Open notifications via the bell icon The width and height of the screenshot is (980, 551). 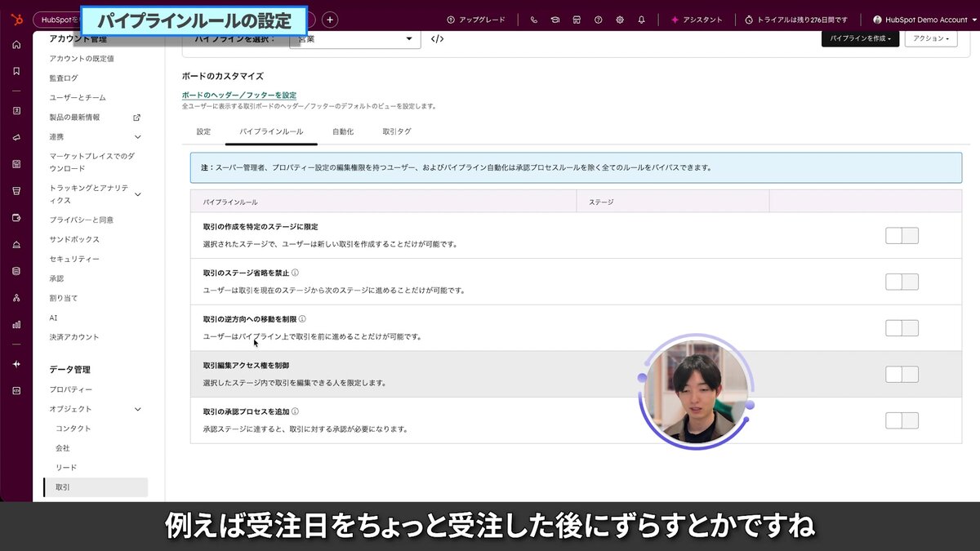[642, 20]
